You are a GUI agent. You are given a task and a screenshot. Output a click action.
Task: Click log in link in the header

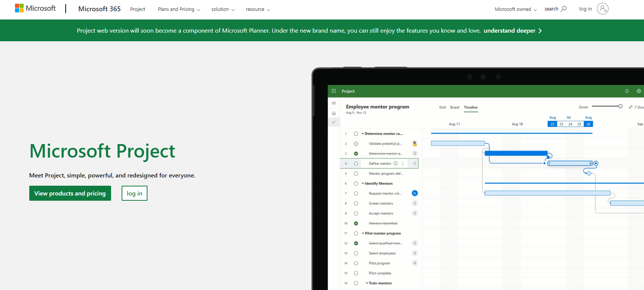tap(585, 9)
